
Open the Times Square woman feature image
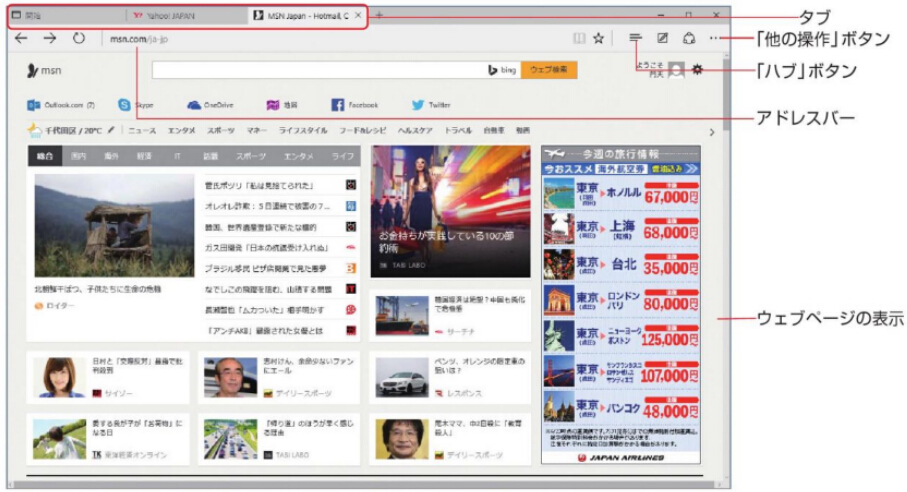pyautogui.click(x=451, y=212)
